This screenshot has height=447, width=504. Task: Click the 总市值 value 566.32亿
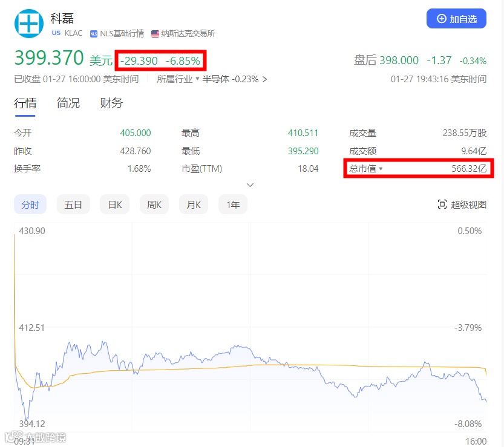(x=469, y=168)
